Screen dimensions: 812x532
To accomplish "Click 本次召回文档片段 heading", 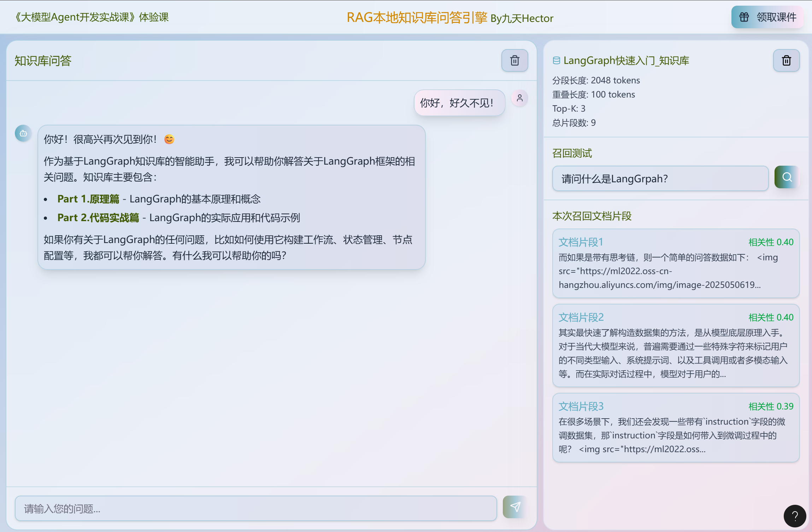I will (x=592, y=216).
